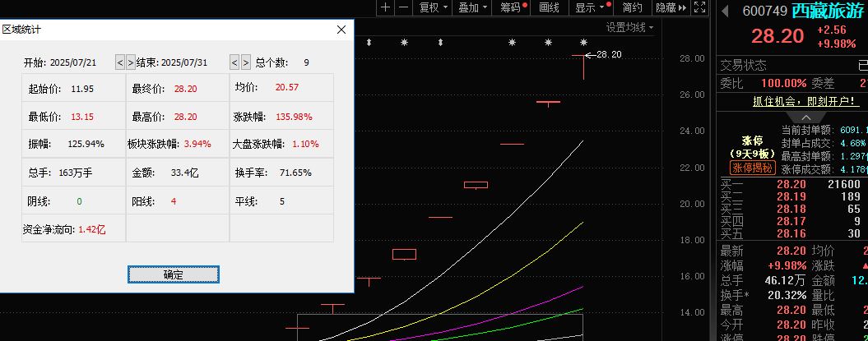Step start date forward with right arrow

click(131, 62)
